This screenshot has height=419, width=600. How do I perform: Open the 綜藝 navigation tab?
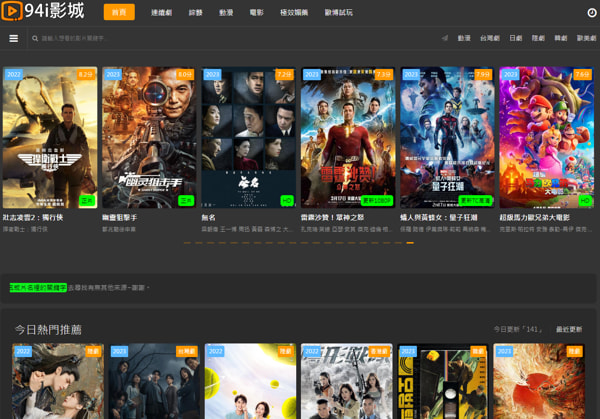pyautogui.click(x=196, y=13)
